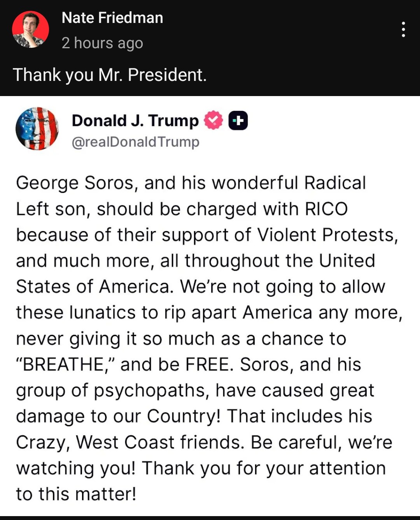
Task: Tap the red verified checkmark badge
Action: coord(213,120)
